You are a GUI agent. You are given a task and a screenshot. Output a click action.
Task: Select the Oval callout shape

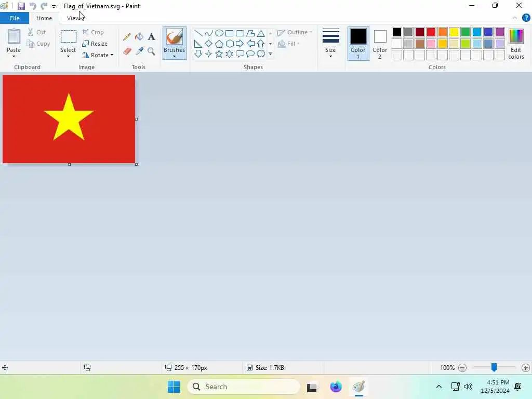(250, 54)
